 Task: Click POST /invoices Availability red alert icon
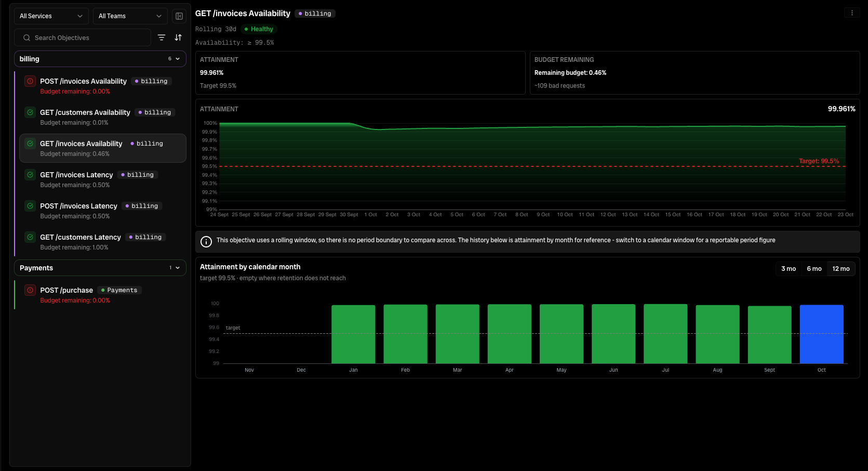(30, 81)
